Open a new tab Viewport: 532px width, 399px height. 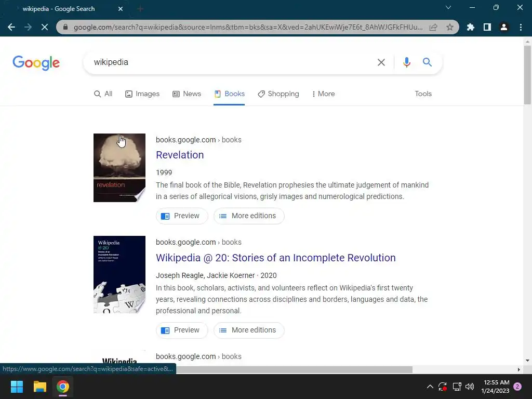(x=140, y=9)
